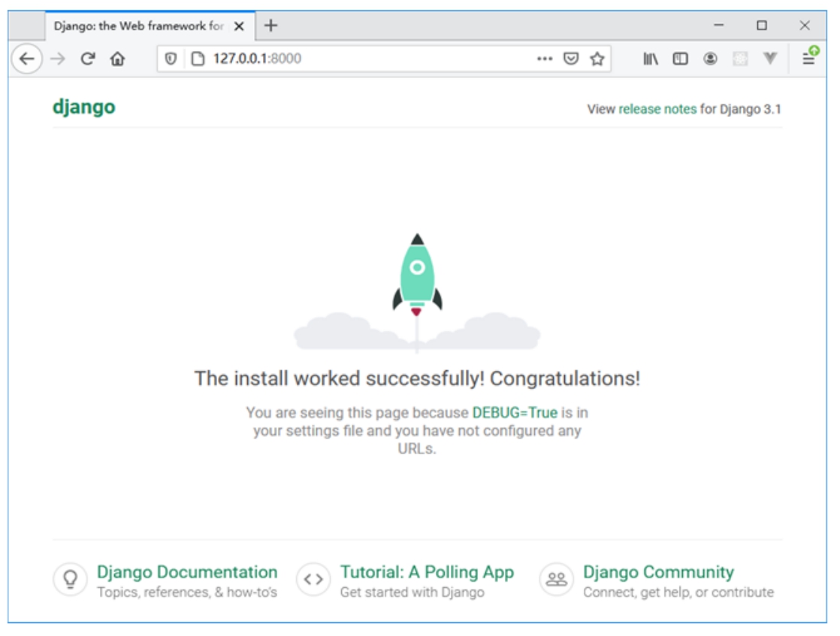Click the V-shaped extension icon
The height and width of the screenshot is (636, 840).
click(770, 58)
